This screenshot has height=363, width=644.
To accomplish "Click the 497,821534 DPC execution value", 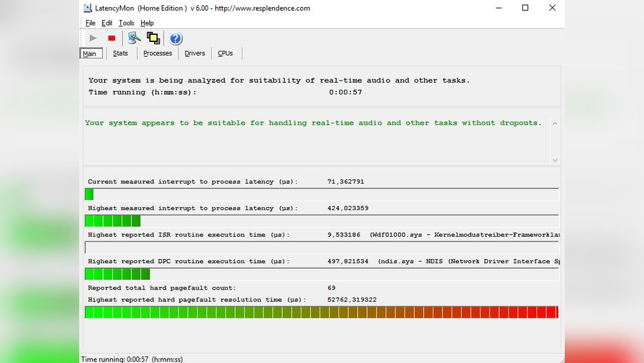I will (348, 262).
